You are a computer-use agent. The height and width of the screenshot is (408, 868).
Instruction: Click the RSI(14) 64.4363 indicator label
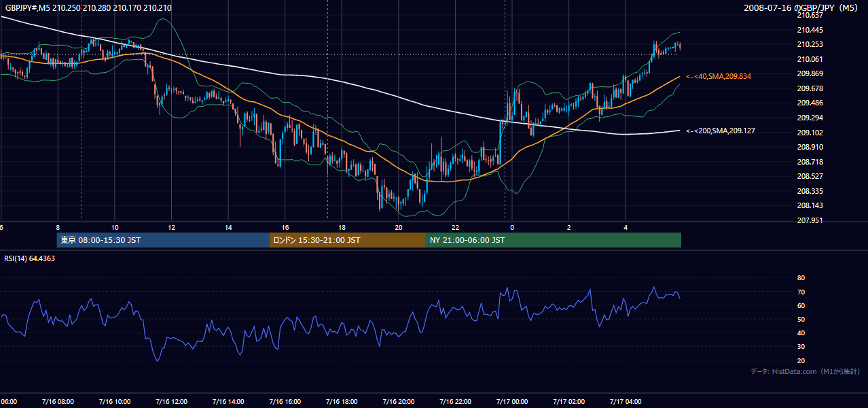coord(30,258)
